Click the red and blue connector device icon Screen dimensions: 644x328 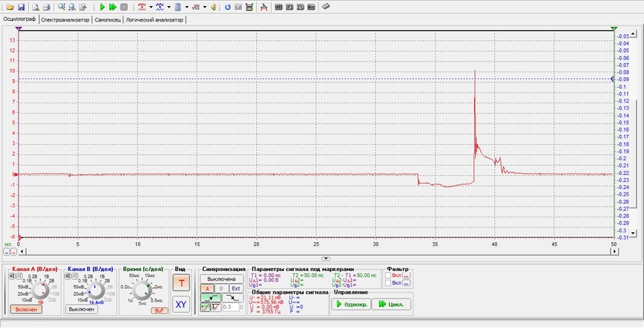click(x=264, y=7)
